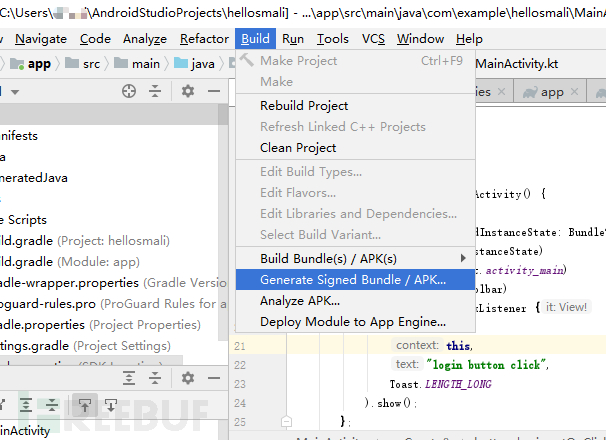606x440 pixels.
Task: Hide the lower panel with the minus icon
Action: (x=214, y=378)
